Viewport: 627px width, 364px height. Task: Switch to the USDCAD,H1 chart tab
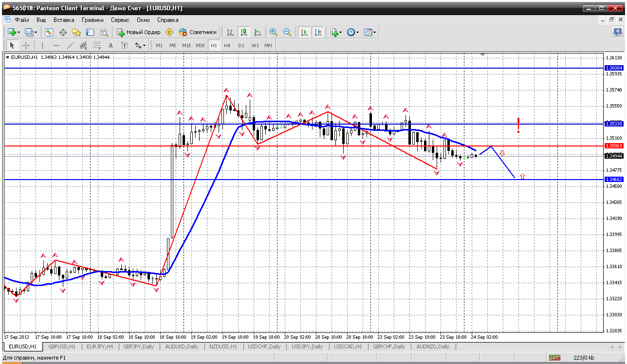348,346
